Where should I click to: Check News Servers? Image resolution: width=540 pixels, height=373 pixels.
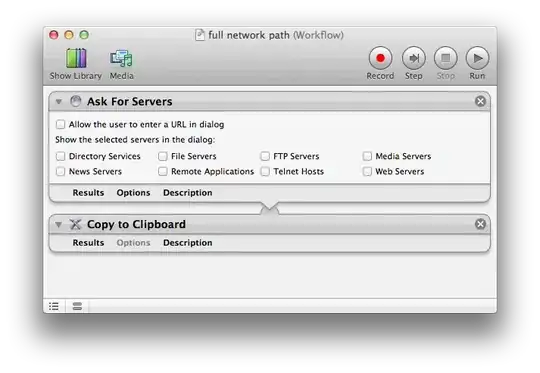click(60, 172)
